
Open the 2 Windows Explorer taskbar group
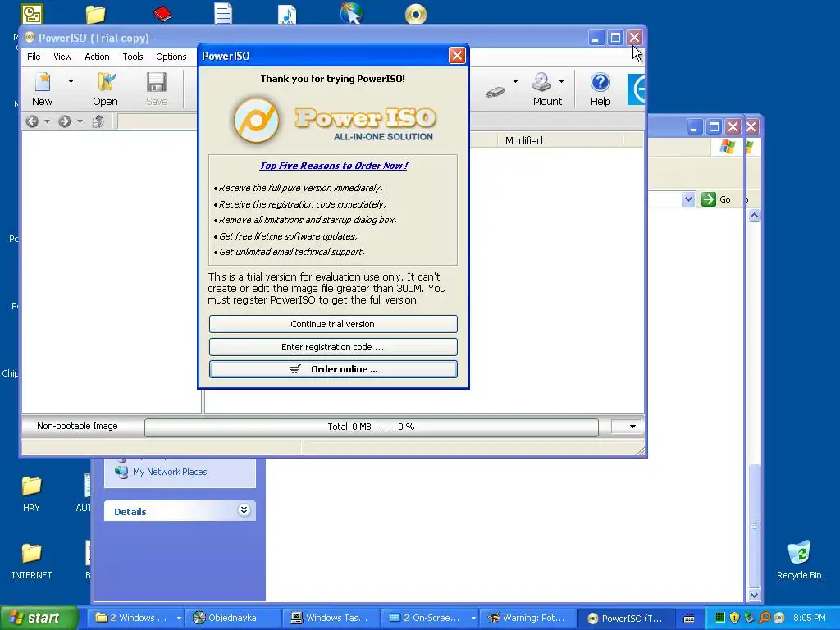coord(137,618)
